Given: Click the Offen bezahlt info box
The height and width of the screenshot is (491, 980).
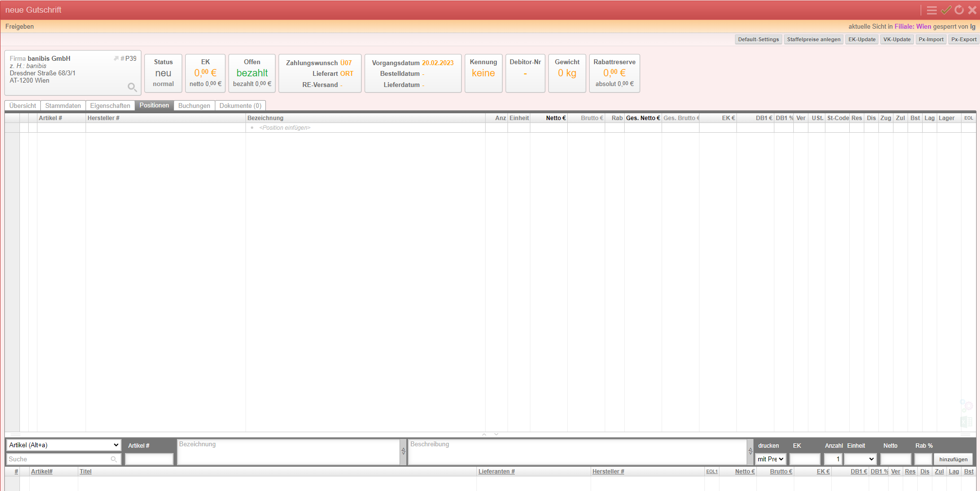Looking at the screenshot, I should [x=252, y=73].
